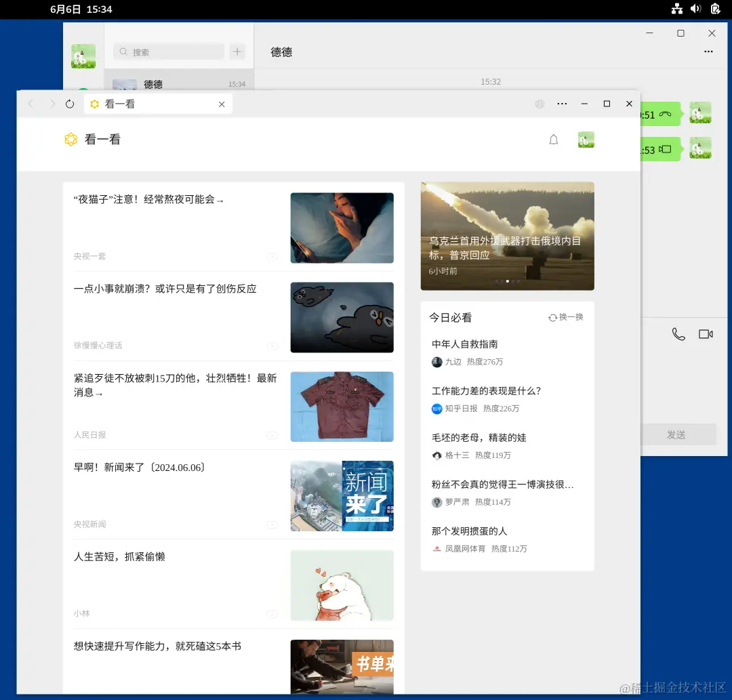This screenshot has width=732, height=700.
Task: Click the 九边 author avatar
Action: (437, 362)
